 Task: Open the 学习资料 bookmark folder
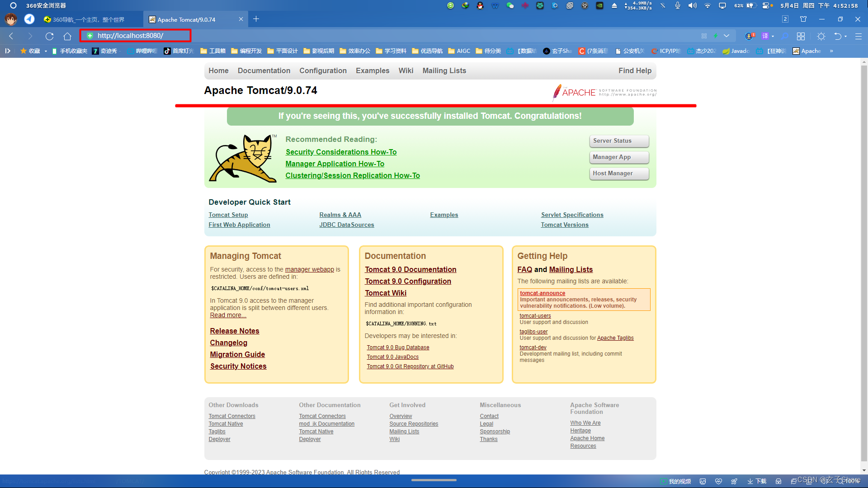click(391, 51)
